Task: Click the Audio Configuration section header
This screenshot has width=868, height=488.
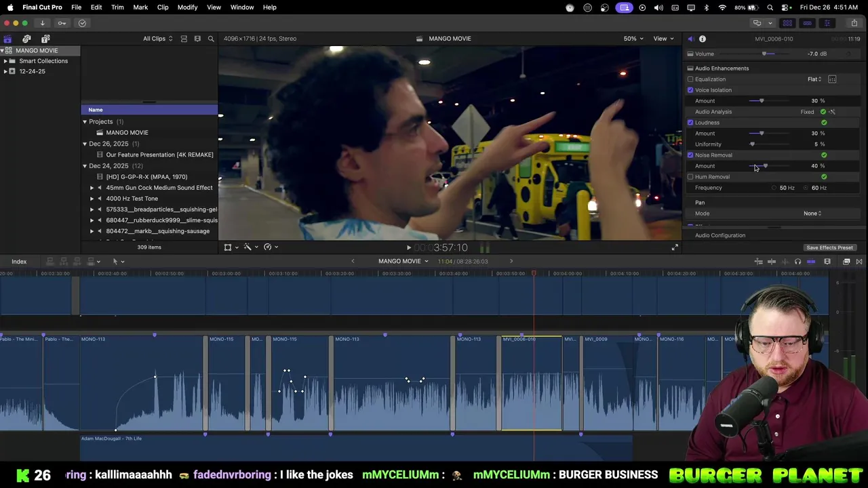Action: pos(720,236)
